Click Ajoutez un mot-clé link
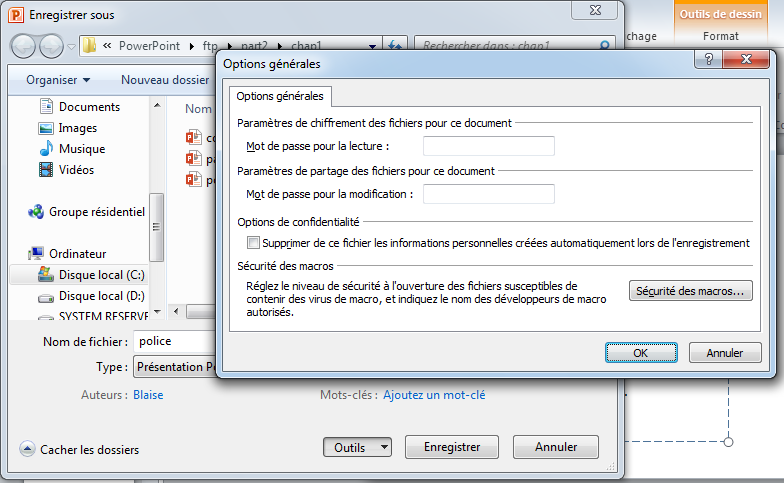The height and width of the screenshot is (483, 784). tap(434, 395)
